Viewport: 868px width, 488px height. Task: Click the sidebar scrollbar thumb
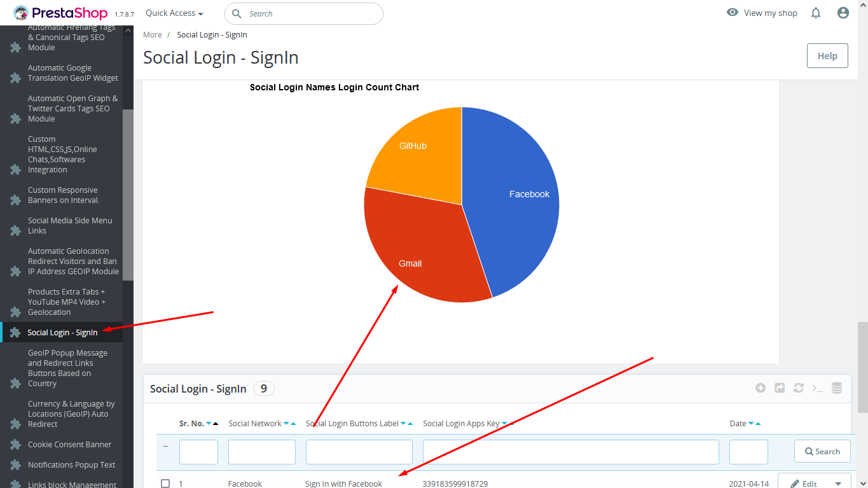pyautogui.click(x=128, y=194)
